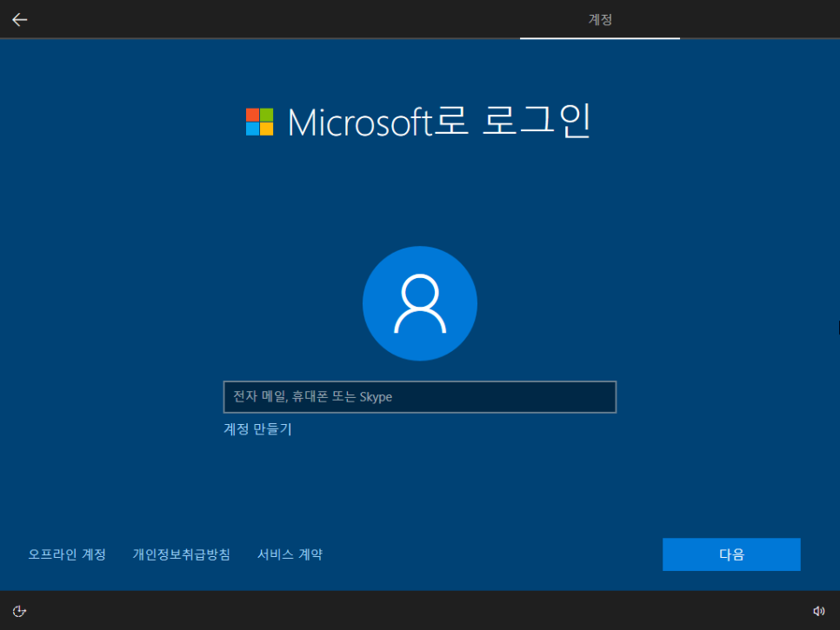The image size is (840, 630).
Task: Choose the 오프라인 계정 option
Action: coord(67,554)
